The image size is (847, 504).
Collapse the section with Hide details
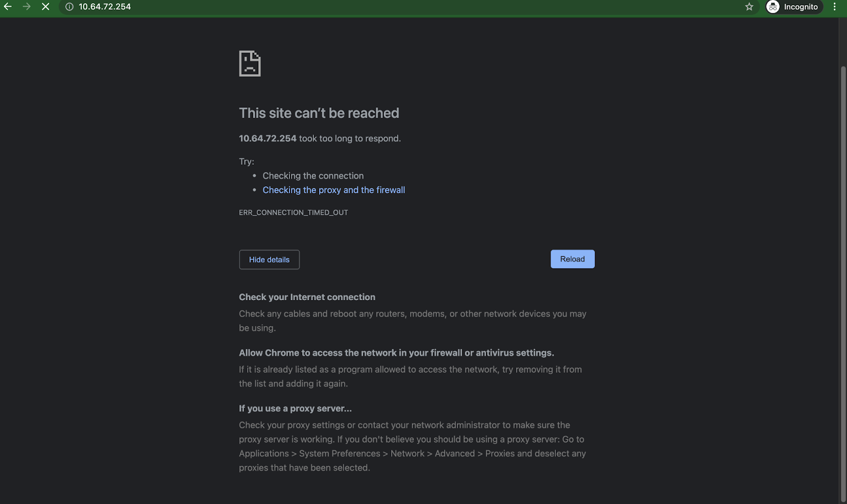point(269,259)
